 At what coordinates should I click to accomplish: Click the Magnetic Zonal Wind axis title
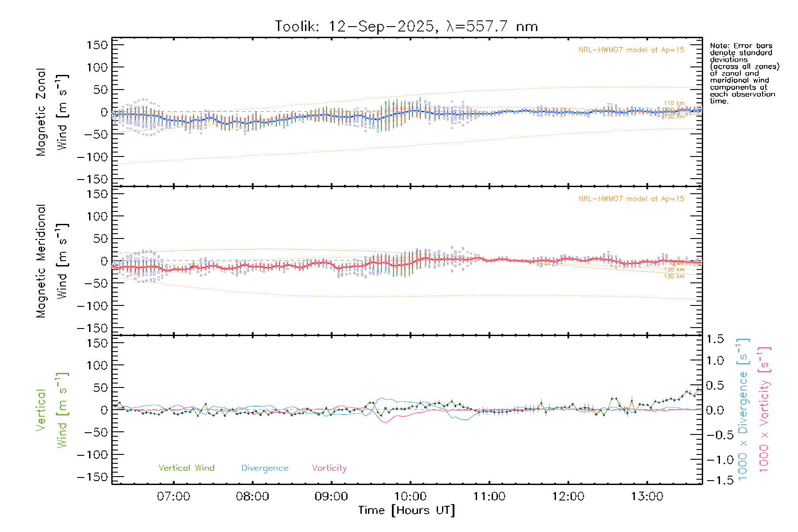pos(52,112)
